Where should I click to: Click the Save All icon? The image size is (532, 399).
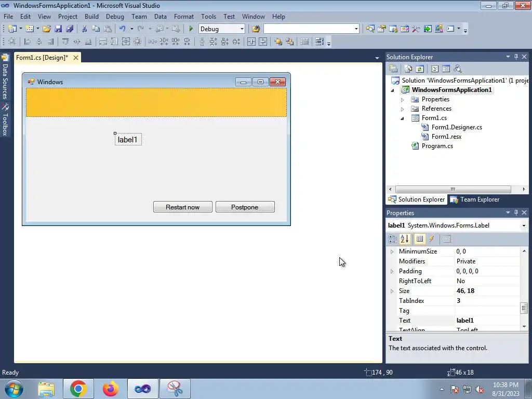(70, 29)
